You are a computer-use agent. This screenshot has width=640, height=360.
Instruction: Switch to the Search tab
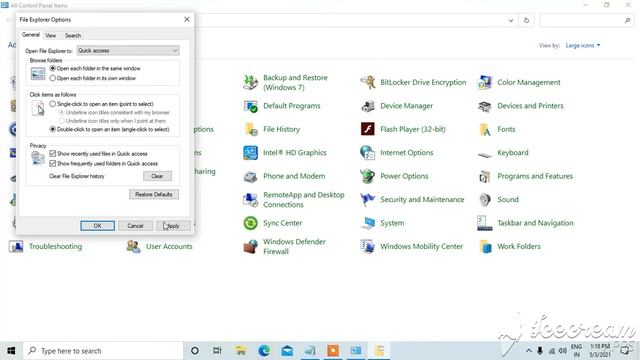click(73, 36)
